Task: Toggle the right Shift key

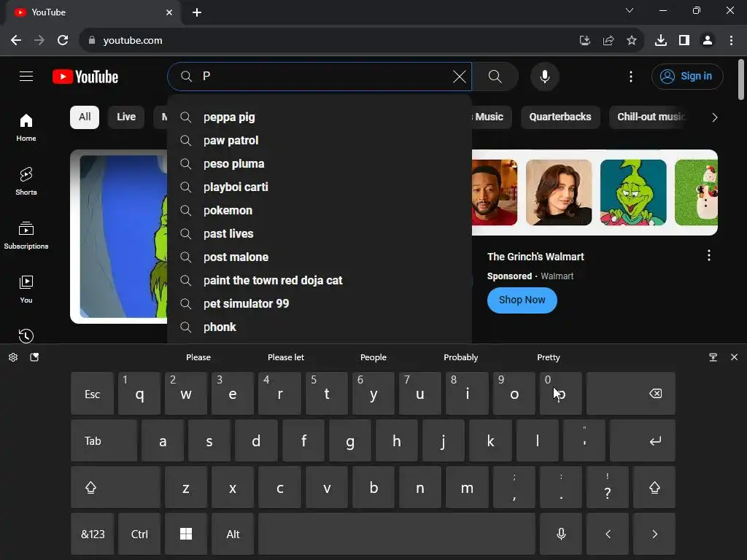Action: point(654,487)
